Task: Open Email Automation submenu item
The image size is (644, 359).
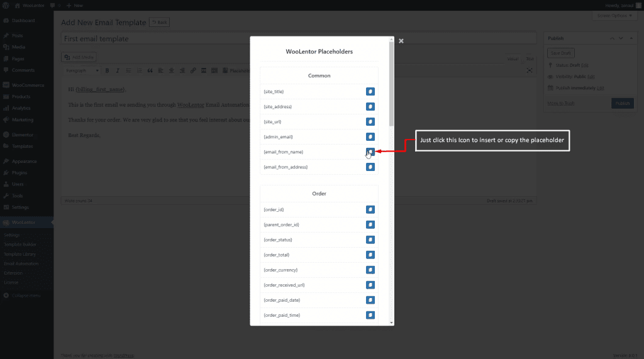Action: point(21,263)
